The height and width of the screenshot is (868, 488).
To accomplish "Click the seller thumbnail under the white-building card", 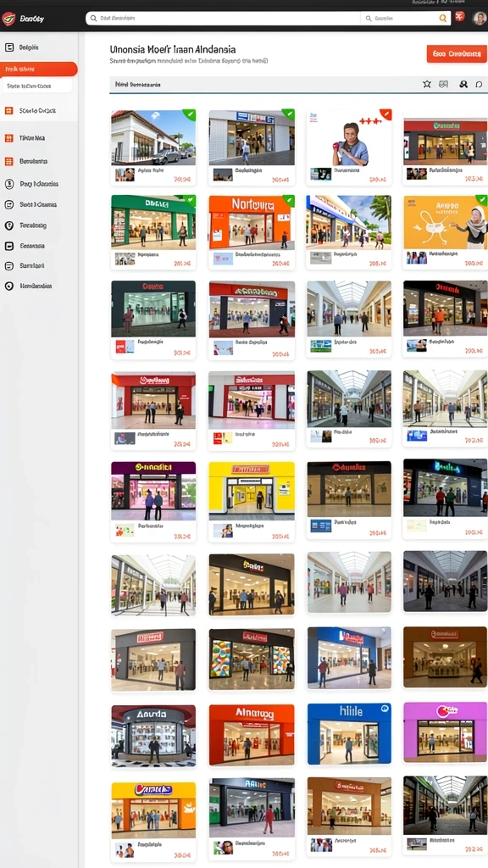I will (x=125, y=175).
